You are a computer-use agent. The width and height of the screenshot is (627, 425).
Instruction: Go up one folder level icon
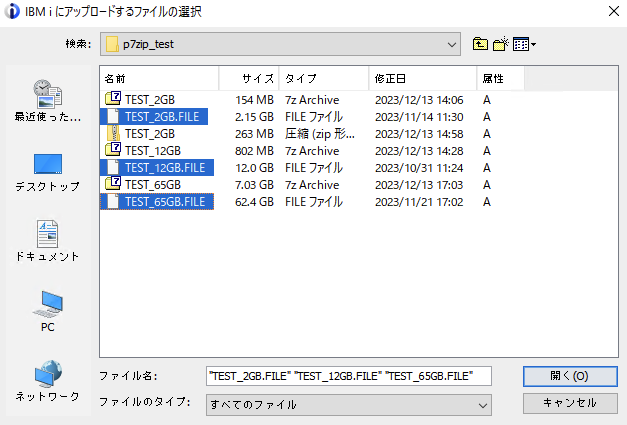480,44
